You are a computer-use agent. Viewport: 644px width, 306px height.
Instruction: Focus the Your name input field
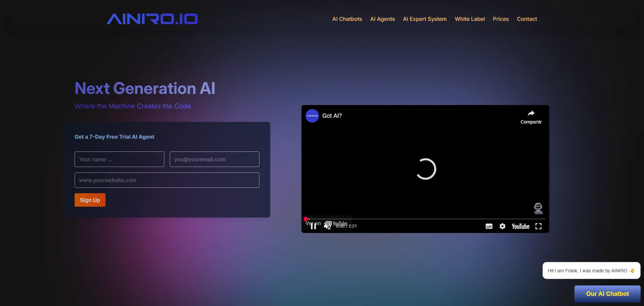[x=119, y=159]
